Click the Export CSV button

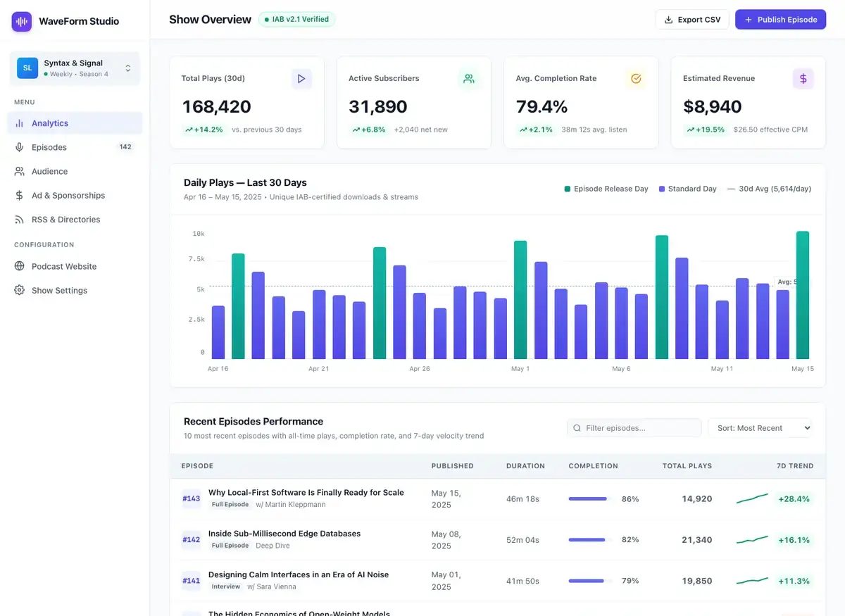point(692,20)
